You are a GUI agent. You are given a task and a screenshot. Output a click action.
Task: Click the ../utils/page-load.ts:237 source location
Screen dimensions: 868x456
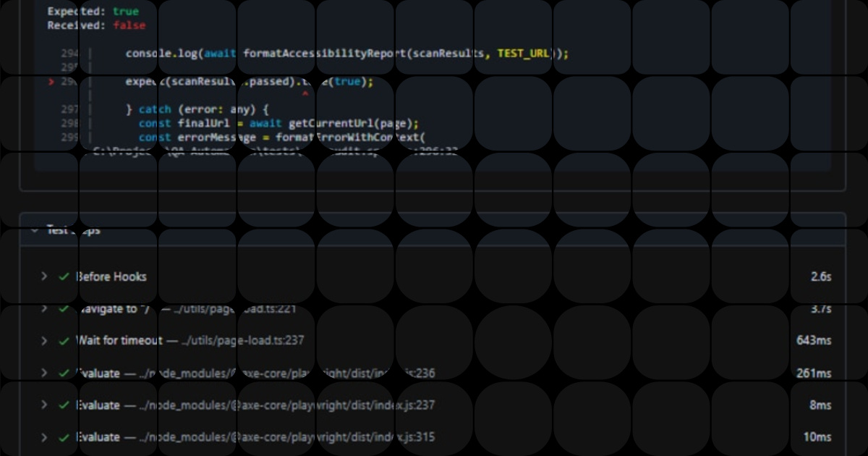point(243,340)
